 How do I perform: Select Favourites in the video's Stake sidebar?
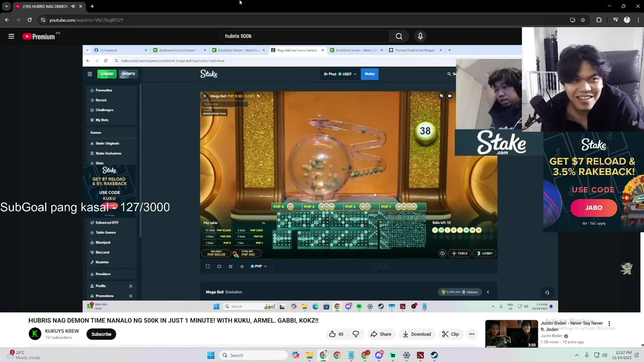click(104, 90)
